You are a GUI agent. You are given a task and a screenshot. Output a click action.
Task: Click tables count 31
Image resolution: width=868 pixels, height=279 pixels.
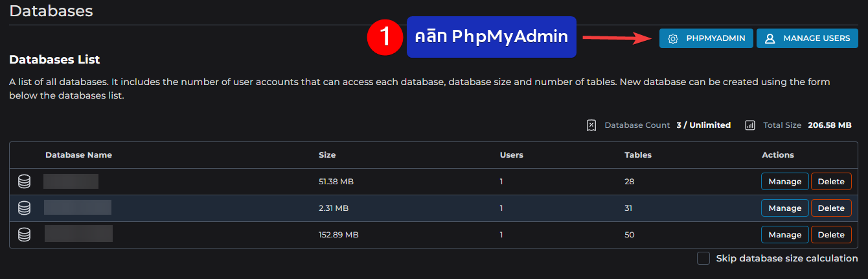point(629,208)
